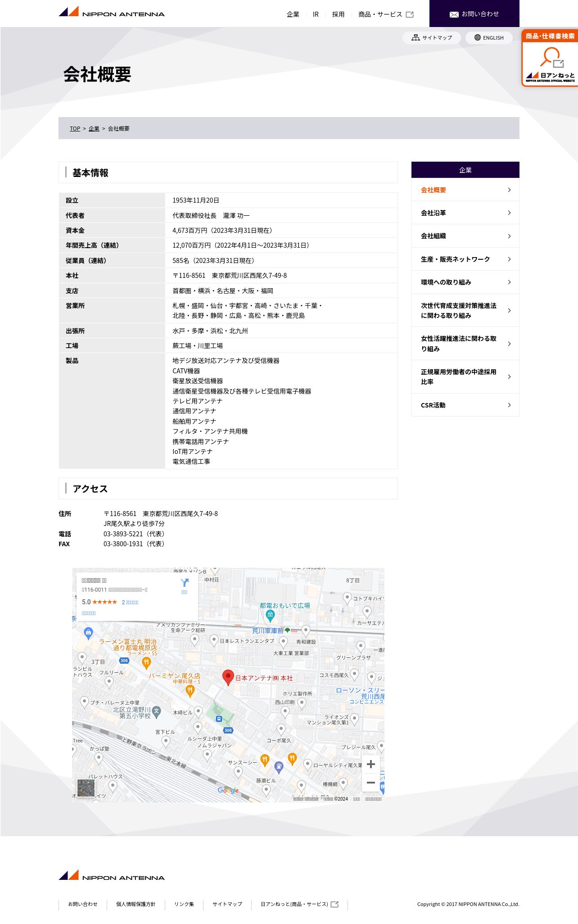Click the footer Nippon Antenna logo
This screenshot has height=924, width=578.
pyautogui.click(x=112, y=875)
